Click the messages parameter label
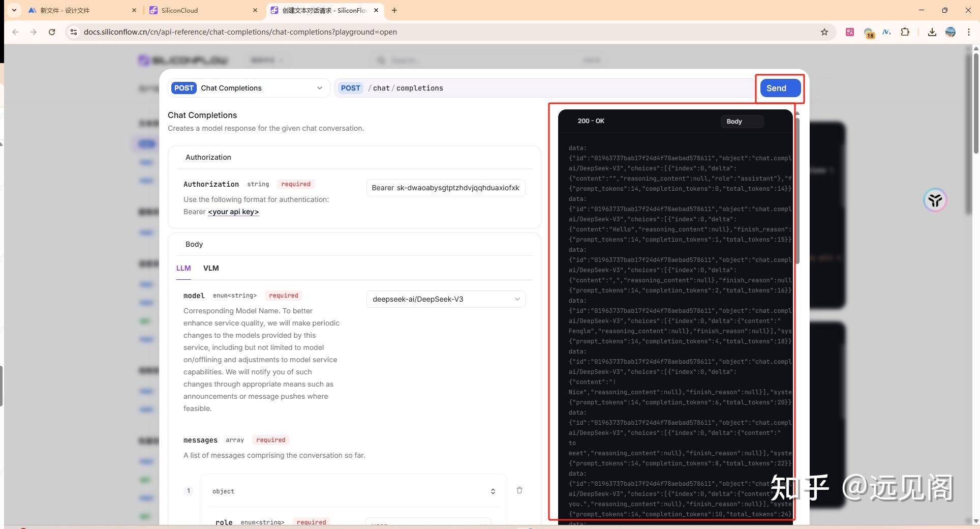The height and width of the screenshot is (529, 980). 200,440
